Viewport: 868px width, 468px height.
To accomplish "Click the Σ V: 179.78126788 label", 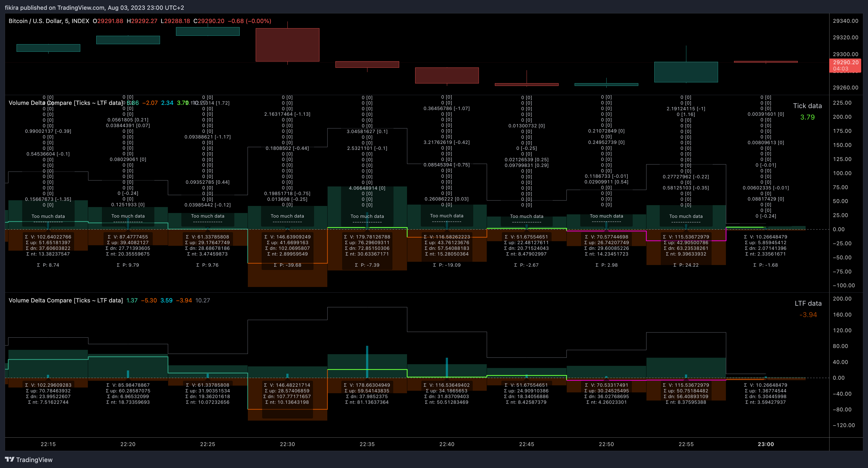I will click(x=367, y=237).
